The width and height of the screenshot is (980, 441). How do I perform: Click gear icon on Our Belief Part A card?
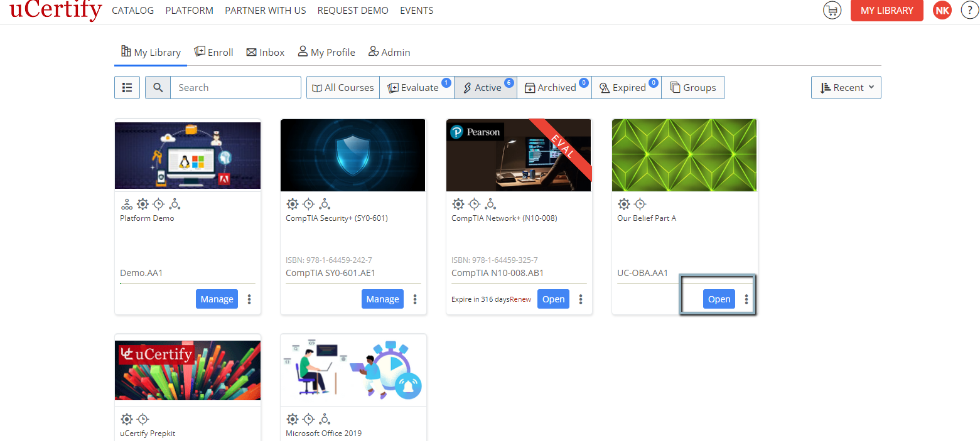click(x=623, y=204)
